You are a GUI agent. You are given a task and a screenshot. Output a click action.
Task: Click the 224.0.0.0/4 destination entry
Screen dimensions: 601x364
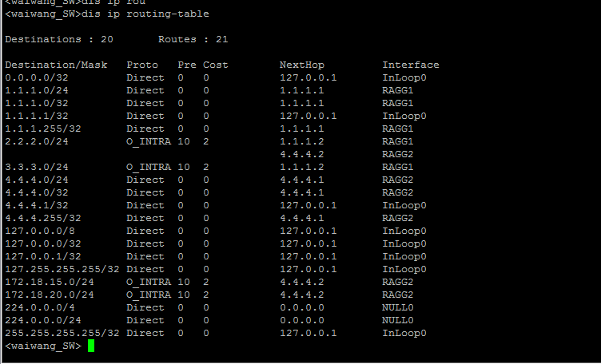coord(40,307)
